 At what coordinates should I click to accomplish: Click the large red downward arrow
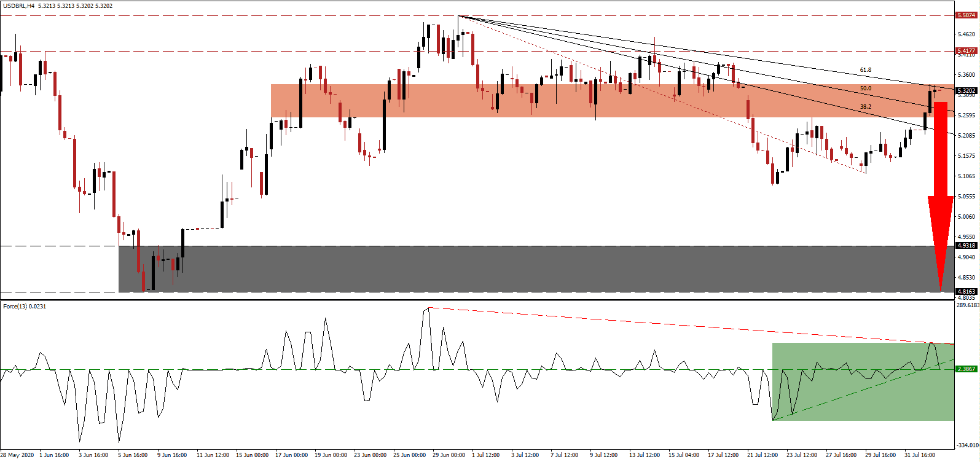[x=940, y=203]
